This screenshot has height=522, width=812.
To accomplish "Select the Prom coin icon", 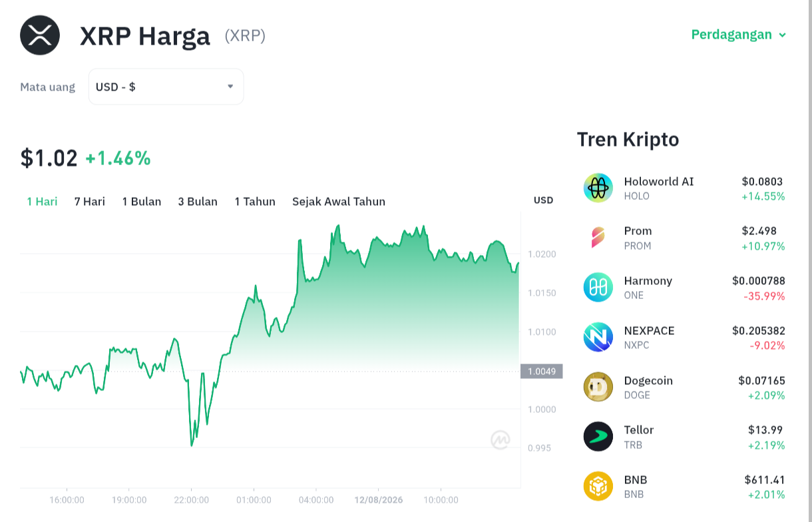I will pos(598,238).
